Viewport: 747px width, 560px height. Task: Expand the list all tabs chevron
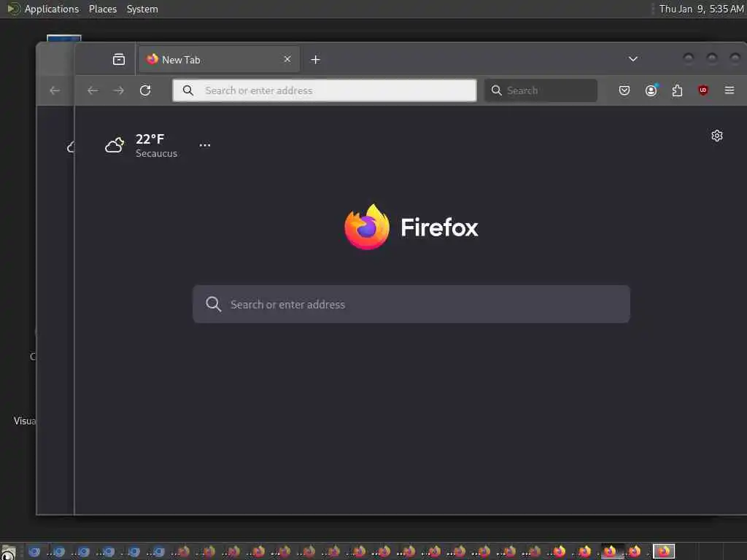click(633, 59)
